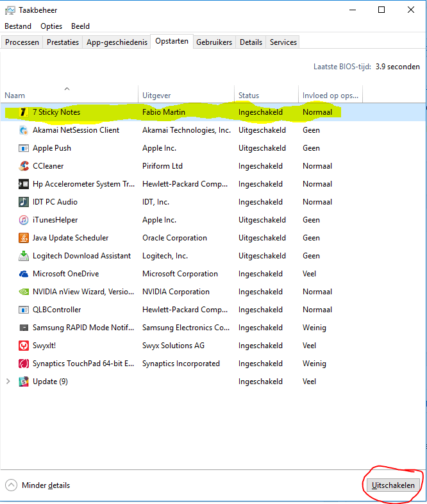Click the 3.9 seconden BIOS time value
Screen dimensions: 427x504
click(398, 67)
